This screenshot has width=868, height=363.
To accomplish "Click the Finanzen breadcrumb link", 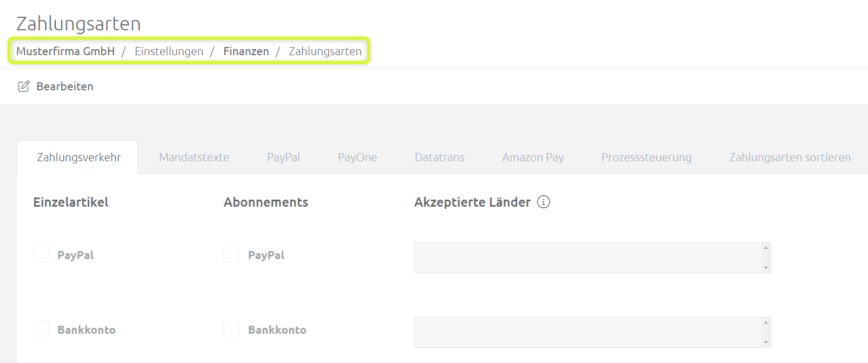I will [x=246, y=51].
